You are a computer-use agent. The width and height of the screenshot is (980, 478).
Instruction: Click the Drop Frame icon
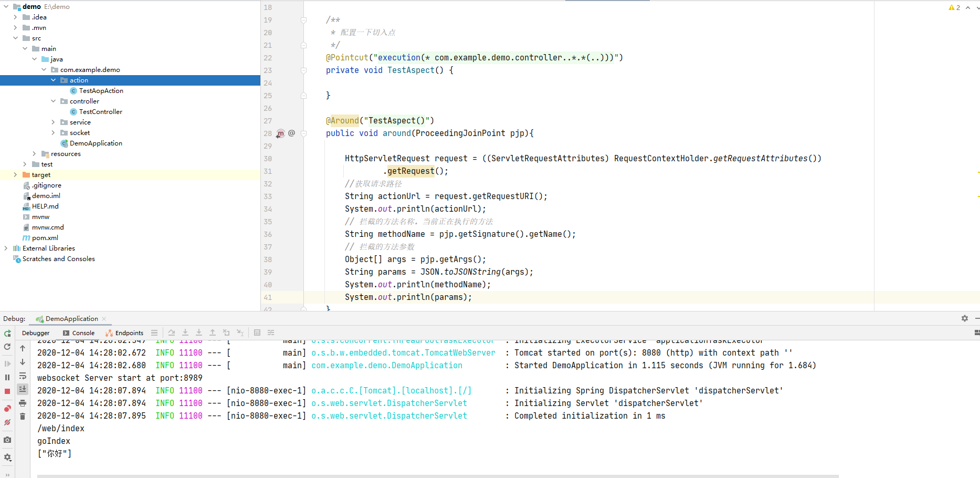click(226, 332)
